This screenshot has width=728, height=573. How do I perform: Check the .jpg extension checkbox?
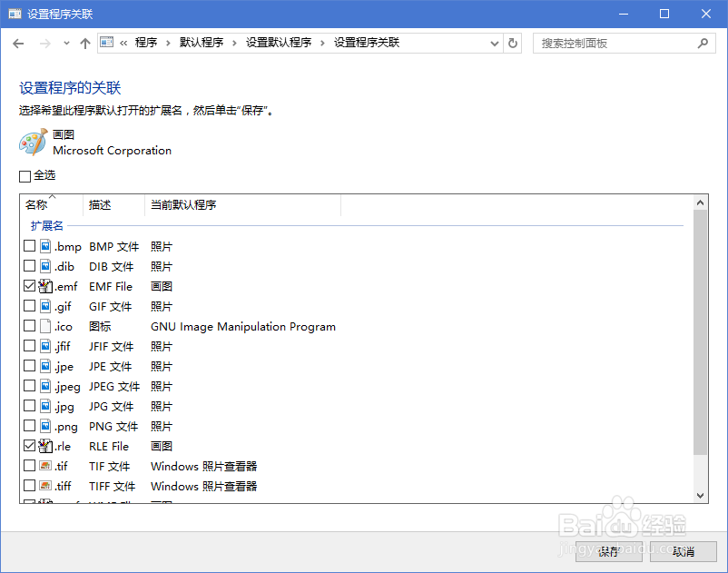click(28, 406)
